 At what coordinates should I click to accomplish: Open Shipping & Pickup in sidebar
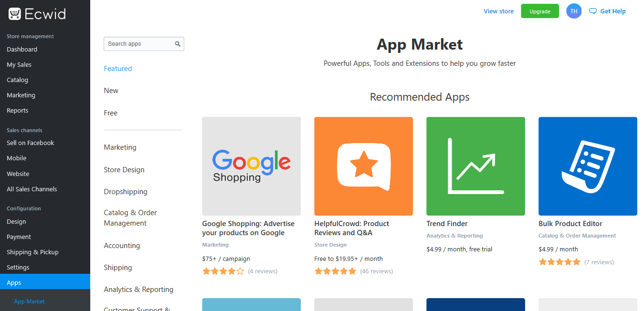point(32,252)
